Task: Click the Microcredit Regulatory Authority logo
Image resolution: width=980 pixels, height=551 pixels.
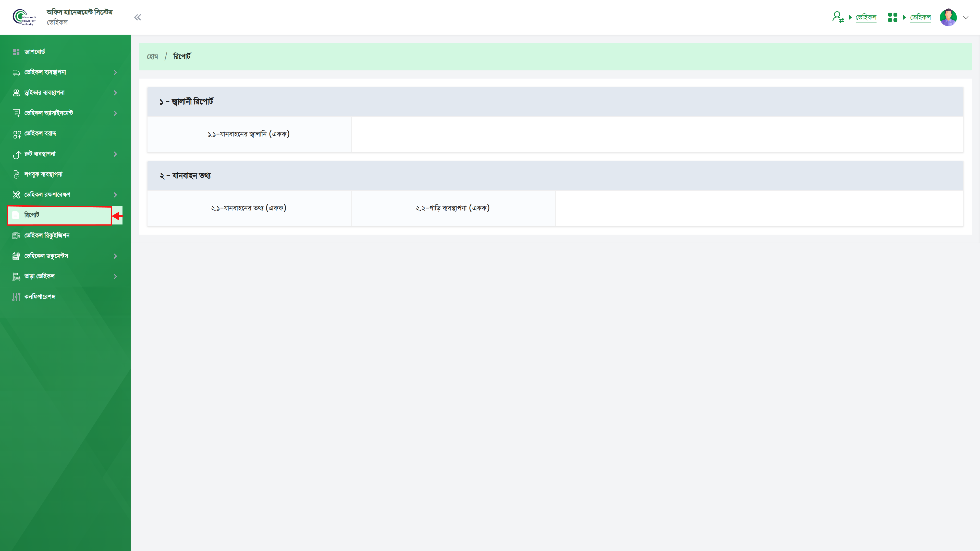Action: 24,17
